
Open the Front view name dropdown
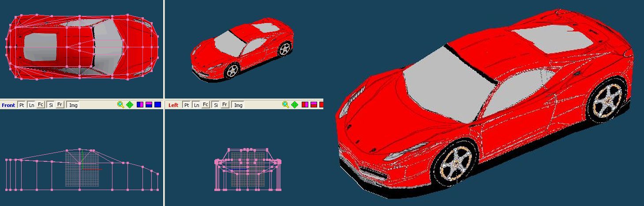(x=8, y=105)
